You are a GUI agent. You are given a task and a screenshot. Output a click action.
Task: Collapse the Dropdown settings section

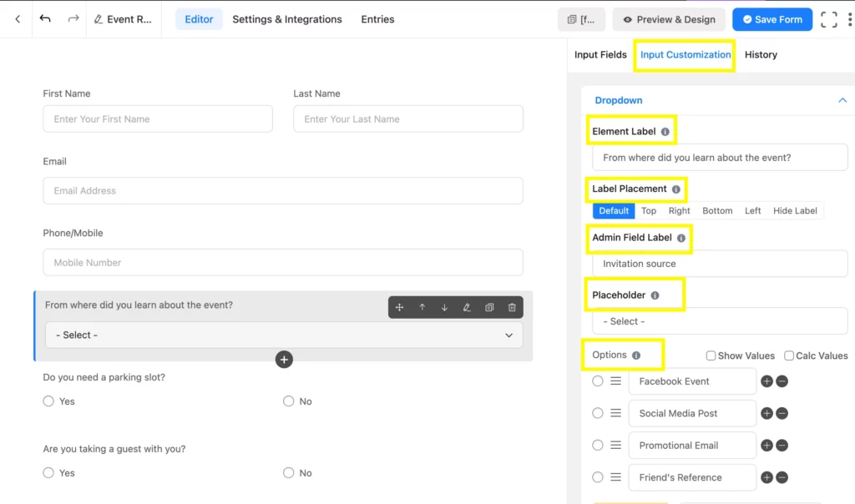[x=842, y=100]
